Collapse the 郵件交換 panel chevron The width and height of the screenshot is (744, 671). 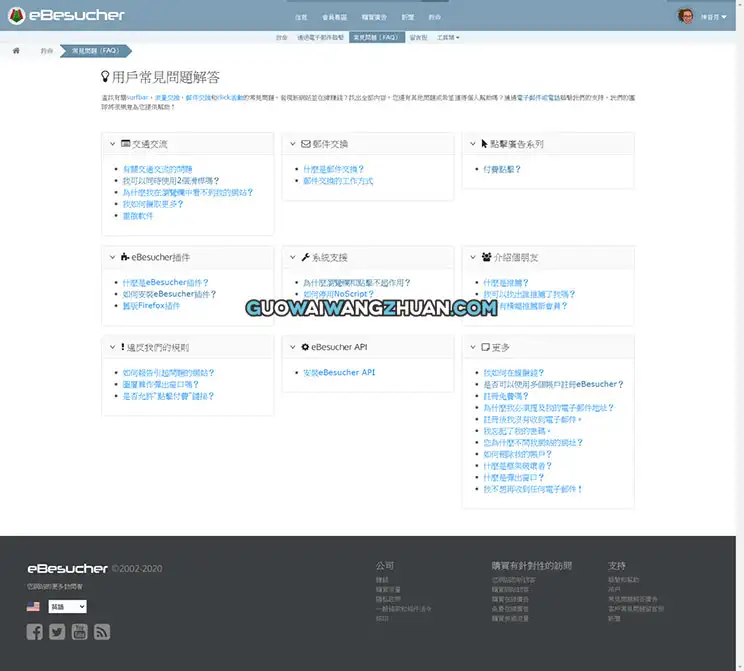pos(293,144)
